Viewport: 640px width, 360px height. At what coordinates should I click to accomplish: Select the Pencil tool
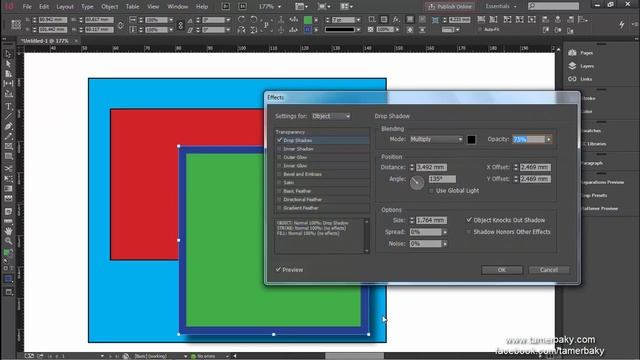click(x=8, y=136)
